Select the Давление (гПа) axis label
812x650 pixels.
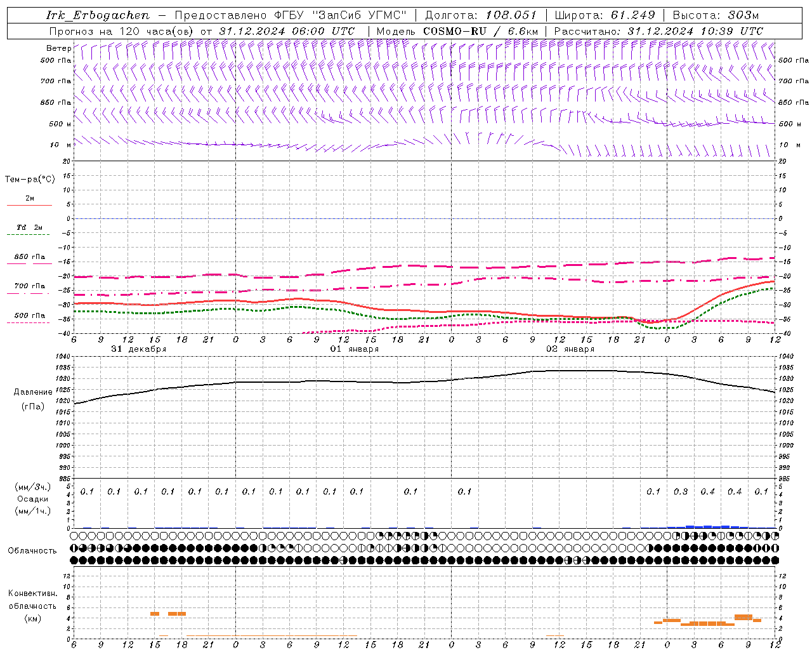click(x=33, y=399)
